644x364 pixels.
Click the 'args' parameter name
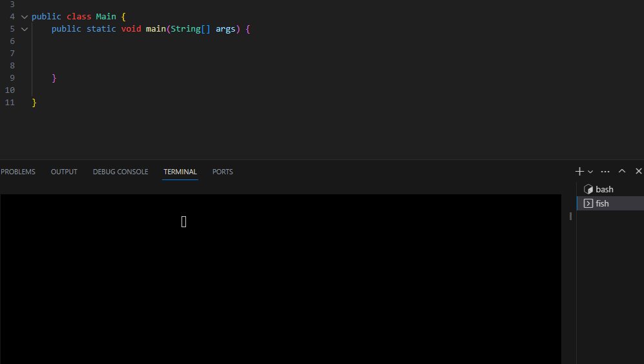pyautogui.click(x=225, y=29)
